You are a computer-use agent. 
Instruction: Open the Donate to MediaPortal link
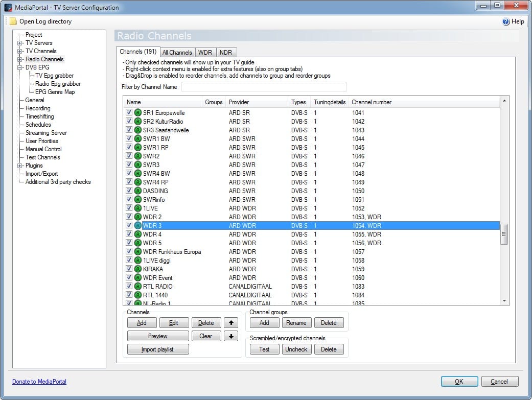point(39,382)
